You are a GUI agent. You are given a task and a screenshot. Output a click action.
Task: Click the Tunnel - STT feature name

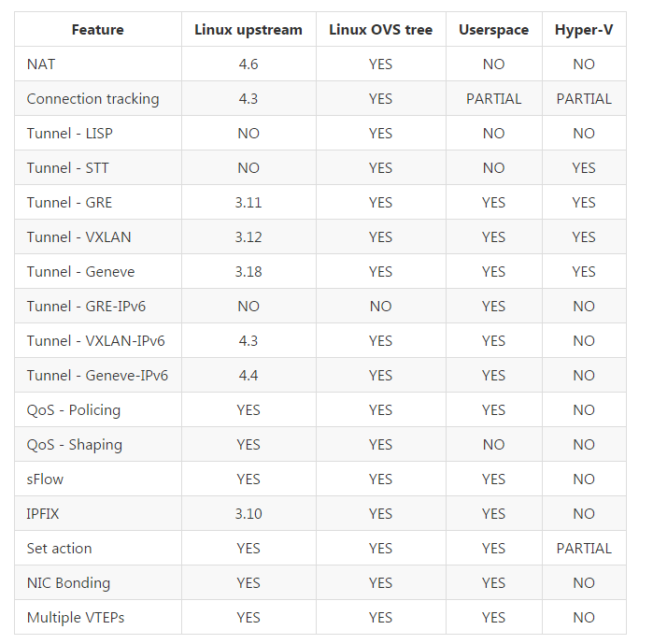(68, 168)
